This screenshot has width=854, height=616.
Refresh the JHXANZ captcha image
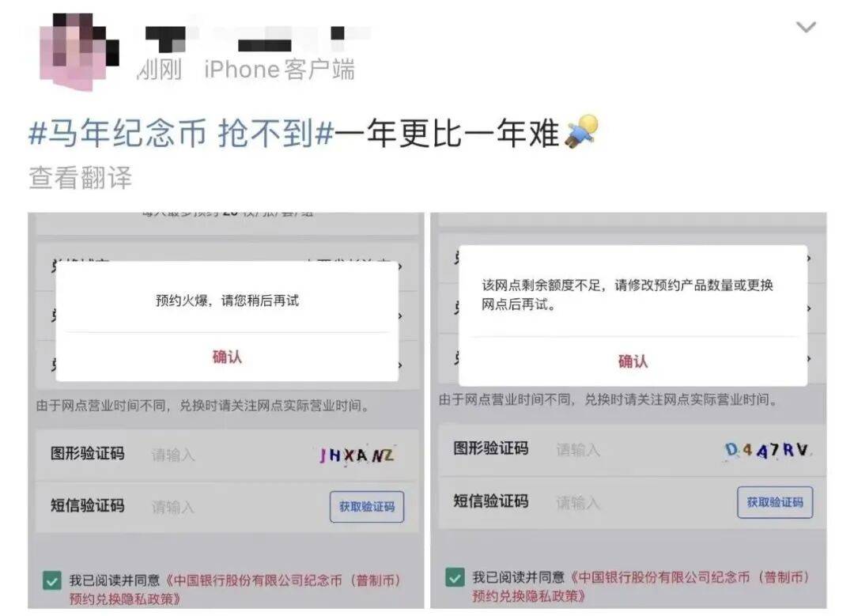(357, 455)
